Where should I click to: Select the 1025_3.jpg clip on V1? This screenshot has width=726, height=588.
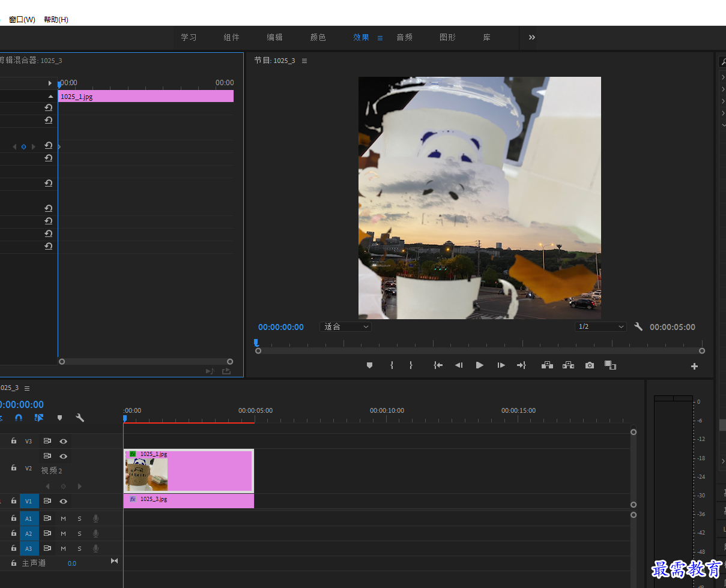tap(189, 501)
